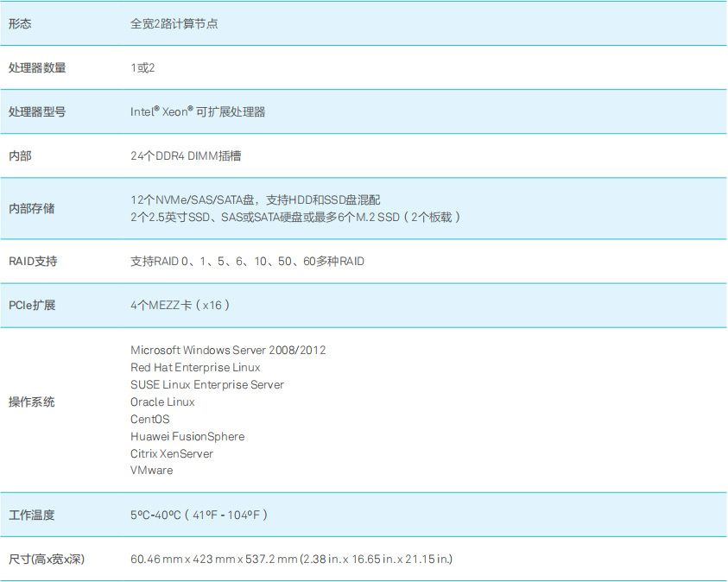The width and height of the screenshot is (728, 582).
Task: Select the Red Hat Enterprise Linux entry
Action: tap(195, 367)
